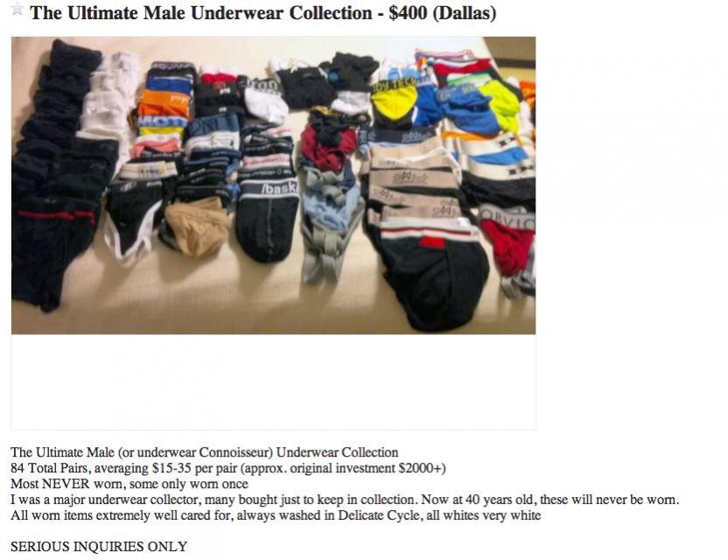Screen dimensions: 728x560
Task: Click the favorite star icon beside the title
Action: coord(17,9)
